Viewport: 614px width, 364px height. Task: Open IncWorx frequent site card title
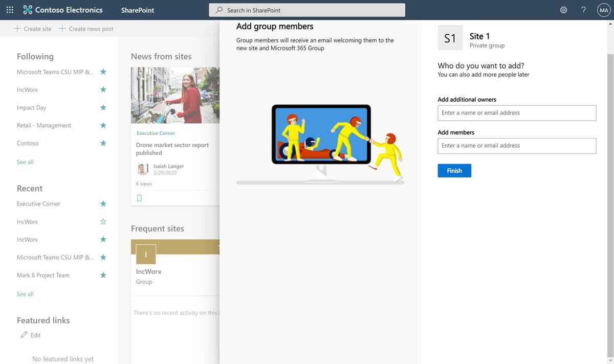[148, 271]
